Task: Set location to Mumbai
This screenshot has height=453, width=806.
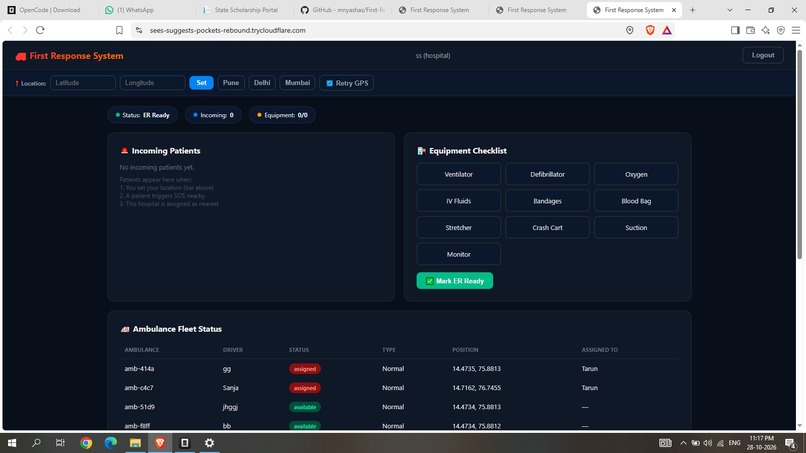Action: (x=297, y=83)
